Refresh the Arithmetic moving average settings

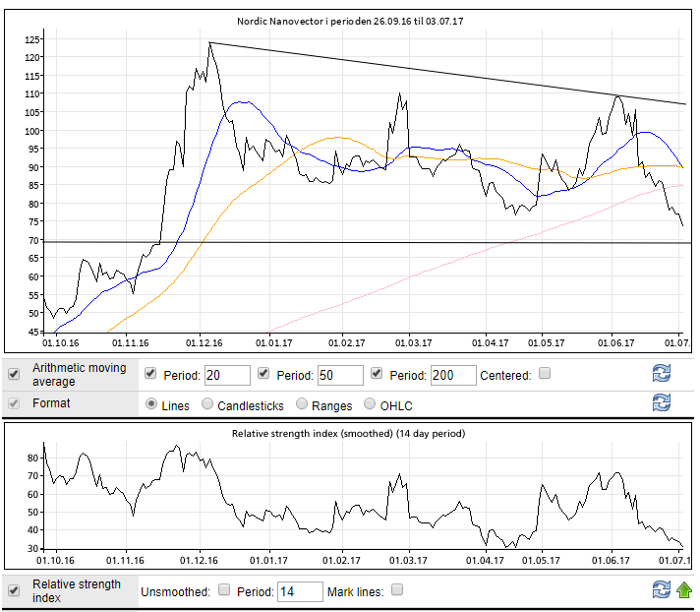pyautogui.click(x=661, y=373)
